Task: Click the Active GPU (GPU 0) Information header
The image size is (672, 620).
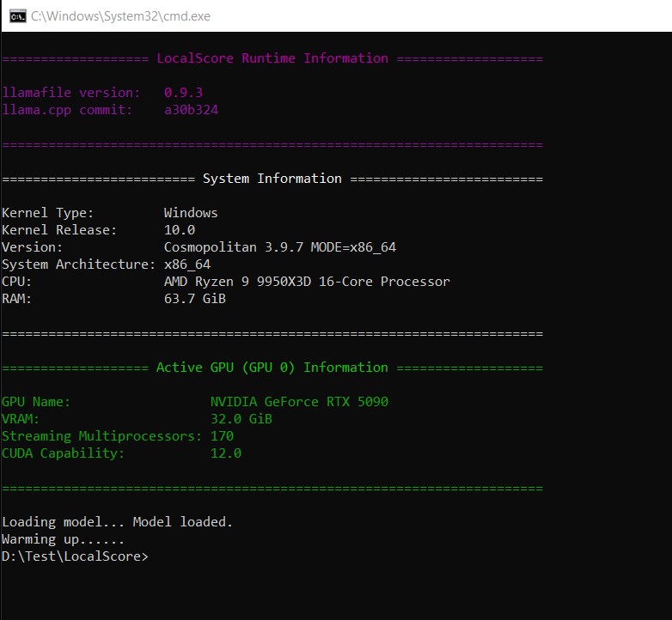Action: [272, 368]
